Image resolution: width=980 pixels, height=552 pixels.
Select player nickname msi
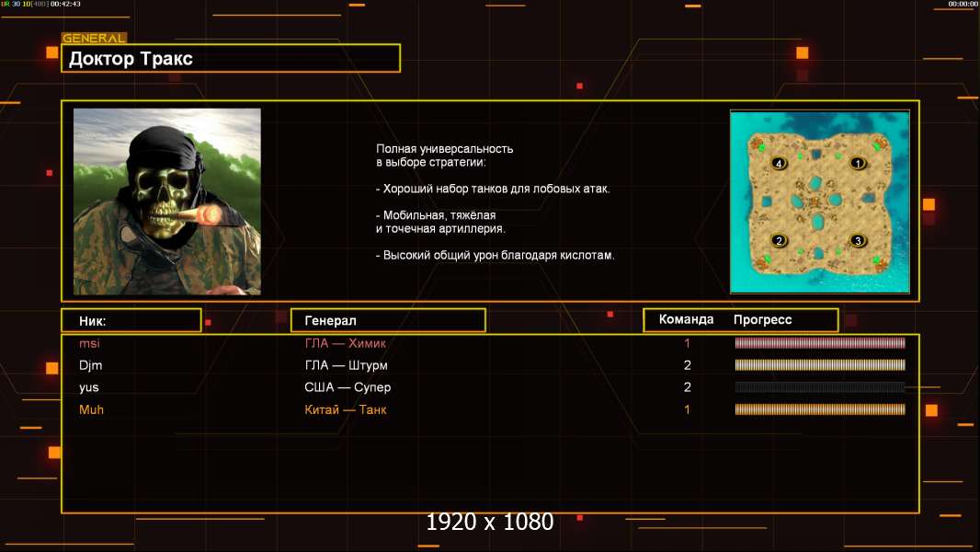tap(89, 343)
